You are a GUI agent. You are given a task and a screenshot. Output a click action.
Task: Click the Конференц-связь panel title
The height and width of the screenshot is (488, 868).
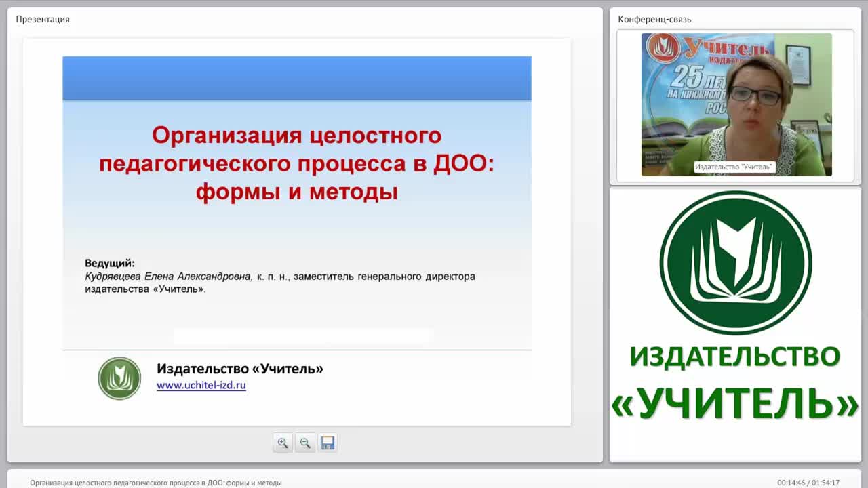click(x=654, y=19)
